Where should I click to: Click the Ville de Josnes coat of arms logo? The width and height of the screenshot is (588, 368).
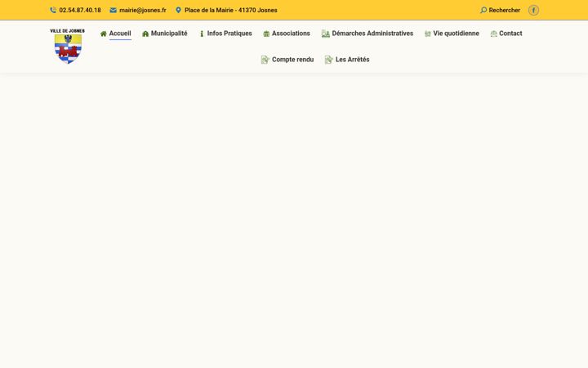pos(68,46)
